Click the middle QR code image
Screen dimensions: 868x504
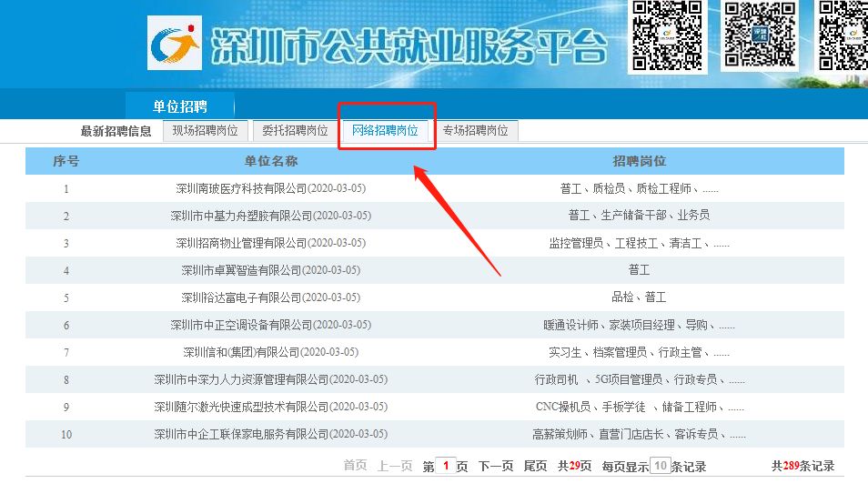click(760, 35)
